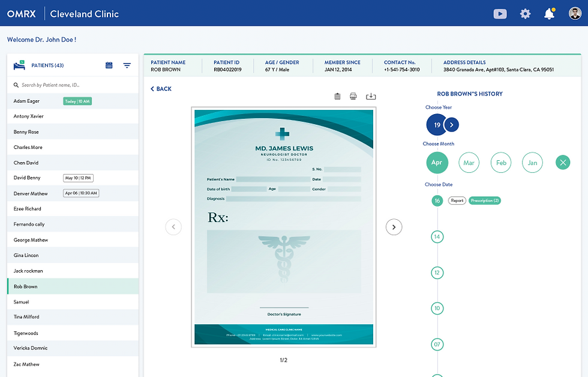
Task: Select date 10 on the timeline
Action: (x=437, y=309)
